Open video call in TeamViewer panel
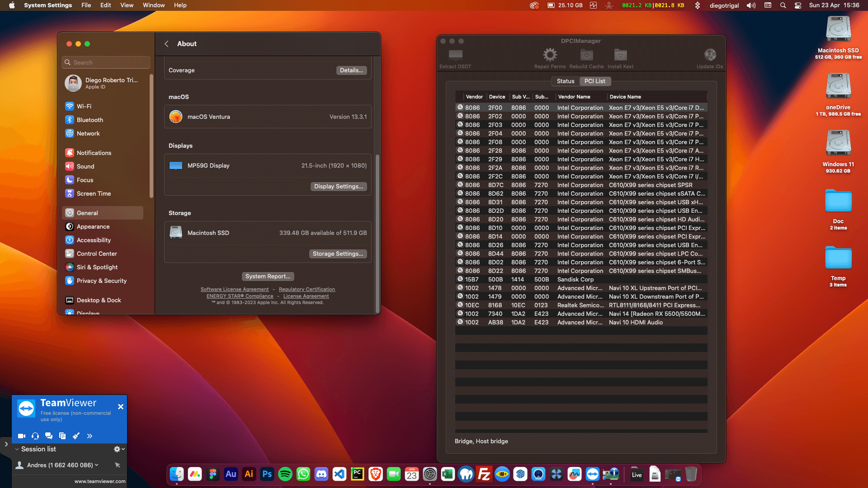 (22, 436)
